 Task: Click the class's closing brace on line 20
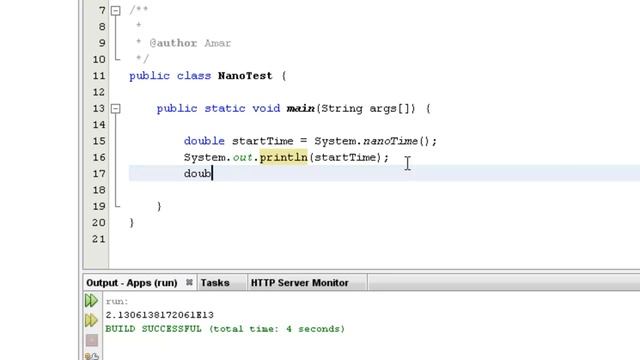pyautogui.click(x=132, y=223)
